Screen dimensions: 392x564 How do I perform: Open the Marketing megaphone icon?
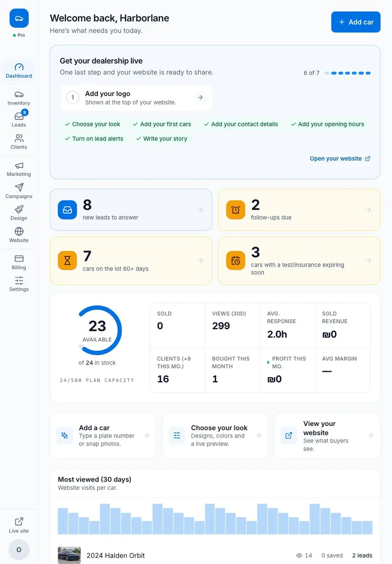pyautogui.click(x=19, y=165)
